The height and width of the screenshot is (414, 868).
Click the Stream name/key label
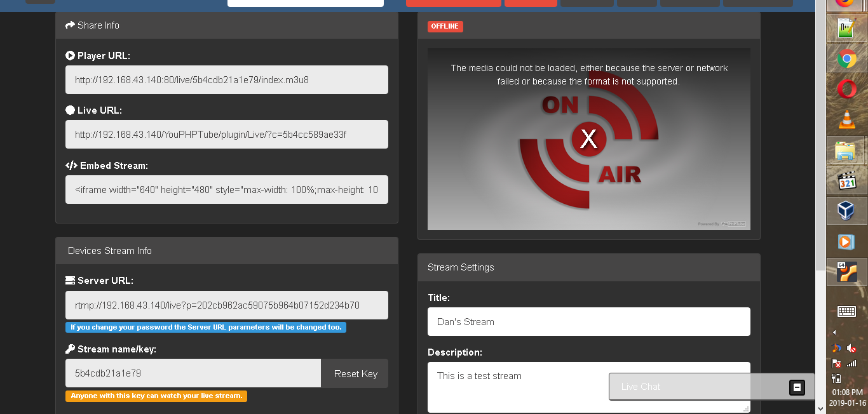pyautogui.click(x=111, y=349)
